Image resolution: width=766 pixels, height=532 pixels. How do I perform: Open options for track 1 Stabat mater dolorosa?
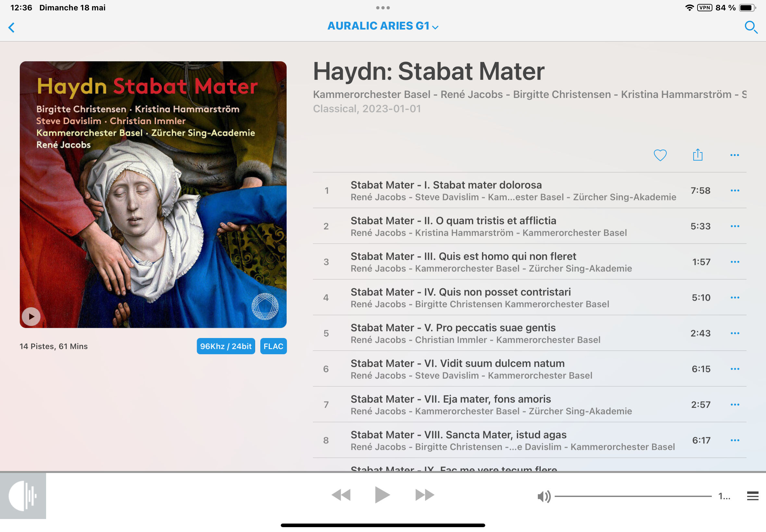pos(735,190)
